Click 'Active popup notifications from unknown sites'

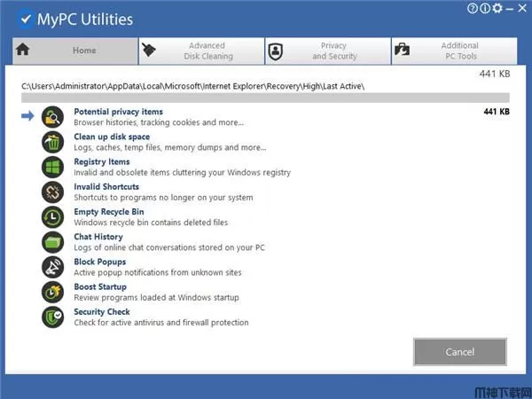[158, 273]
